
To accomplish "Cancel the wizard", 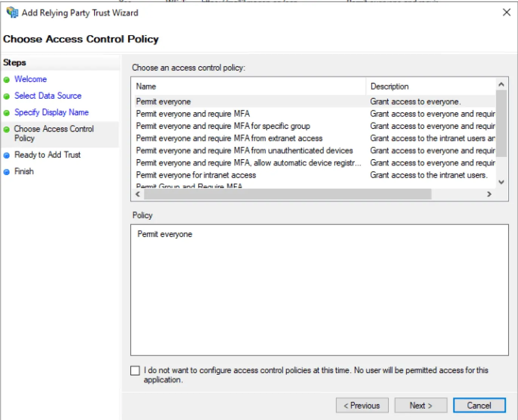I will pos(479,406).
